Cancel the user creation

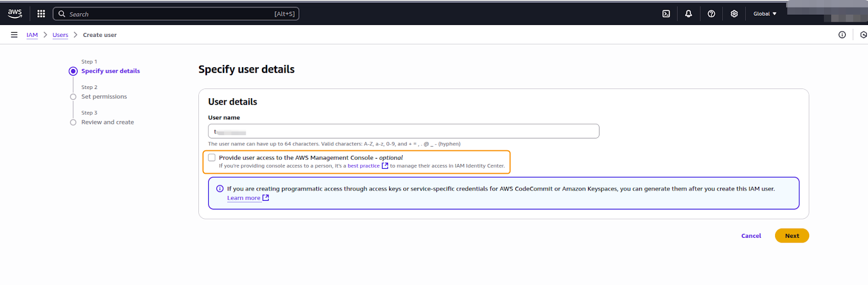click(x=751, y=236)
